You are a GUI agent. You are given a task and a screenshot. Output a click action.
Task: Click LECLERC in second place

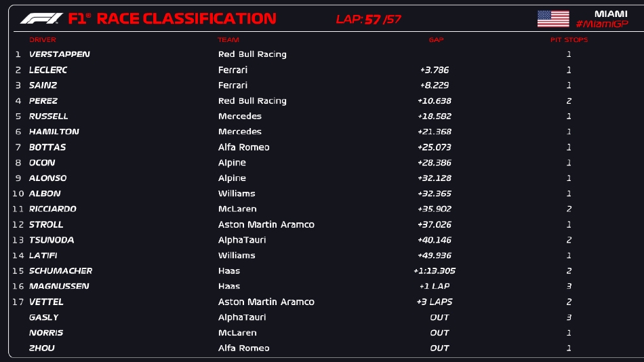point(48,70)
